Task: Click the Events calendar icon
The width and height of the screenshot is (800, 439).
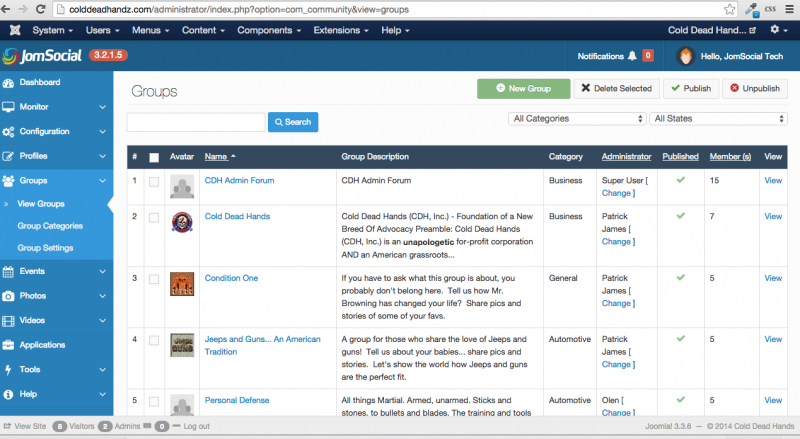Action: pyautogui.click(x=8, y=272)
